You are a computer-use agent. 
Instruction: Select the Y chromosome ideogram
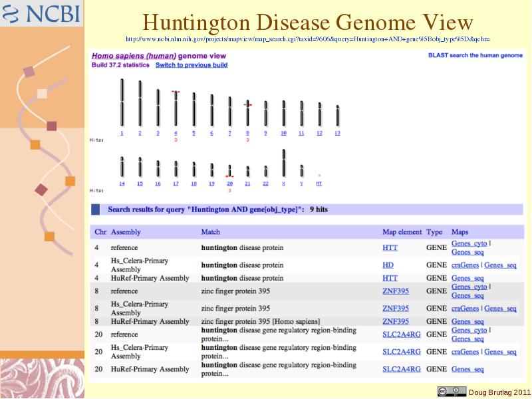302,171
